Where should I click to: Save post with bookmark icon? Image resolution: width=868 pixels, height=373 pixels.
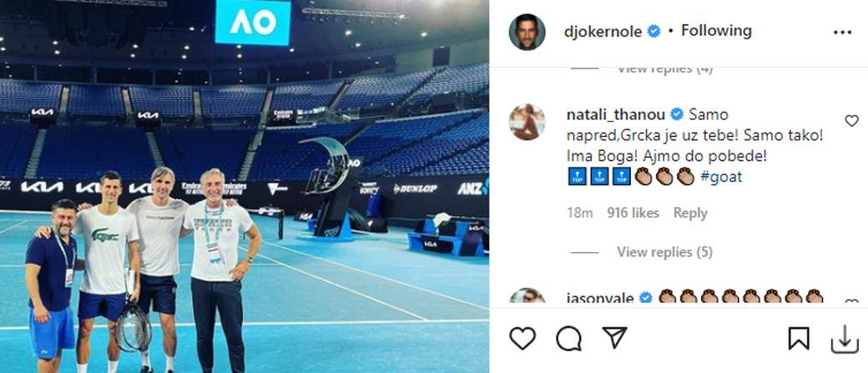point(798,338)
